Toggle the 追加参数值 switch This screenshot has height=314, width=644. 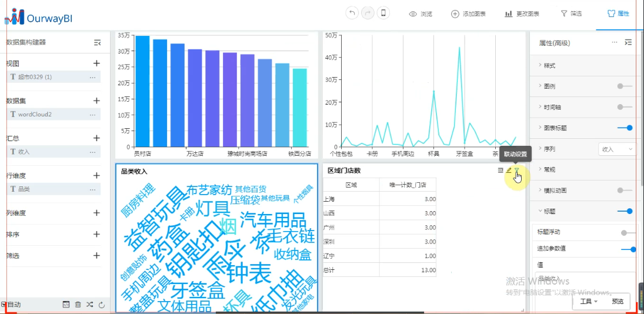pyautogui.click(x=628, y=249)
